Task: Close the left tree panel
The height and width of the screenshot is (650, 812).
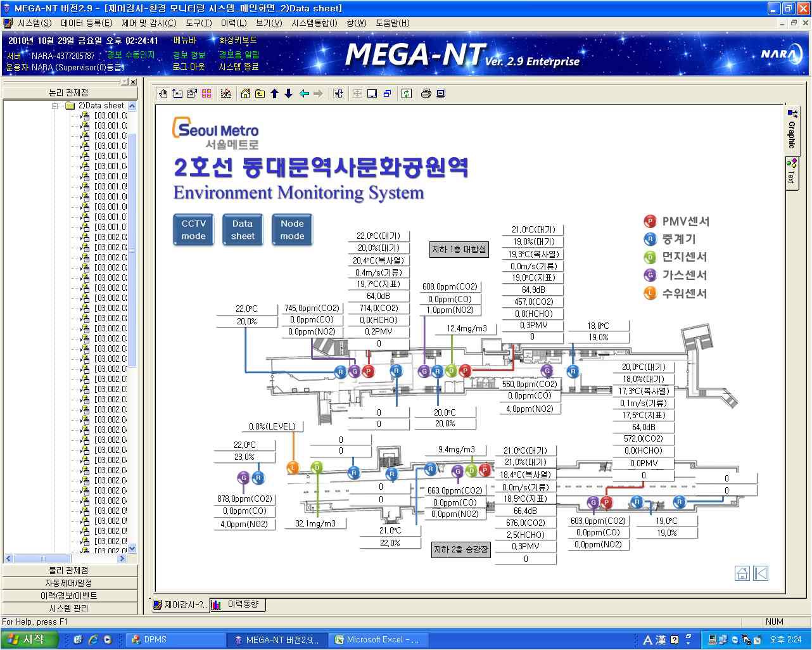Action: coord(133,82)
